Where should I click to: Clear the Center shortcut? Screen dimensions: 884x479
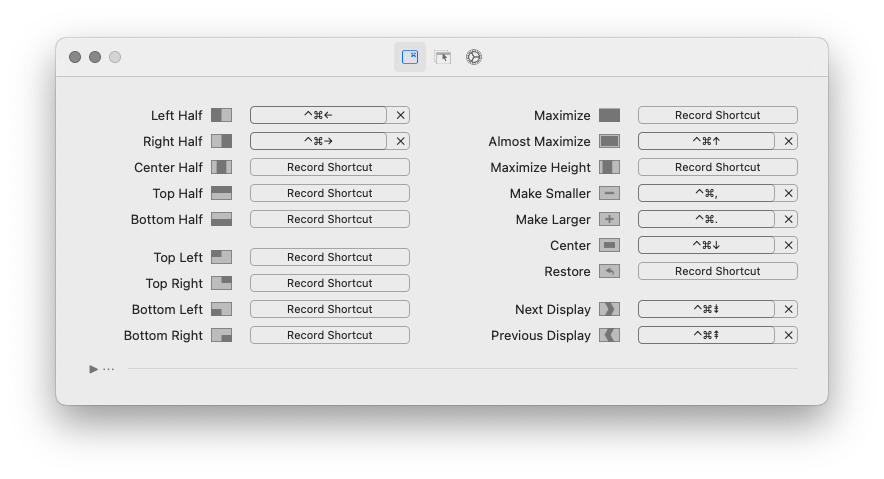[788, 245]
